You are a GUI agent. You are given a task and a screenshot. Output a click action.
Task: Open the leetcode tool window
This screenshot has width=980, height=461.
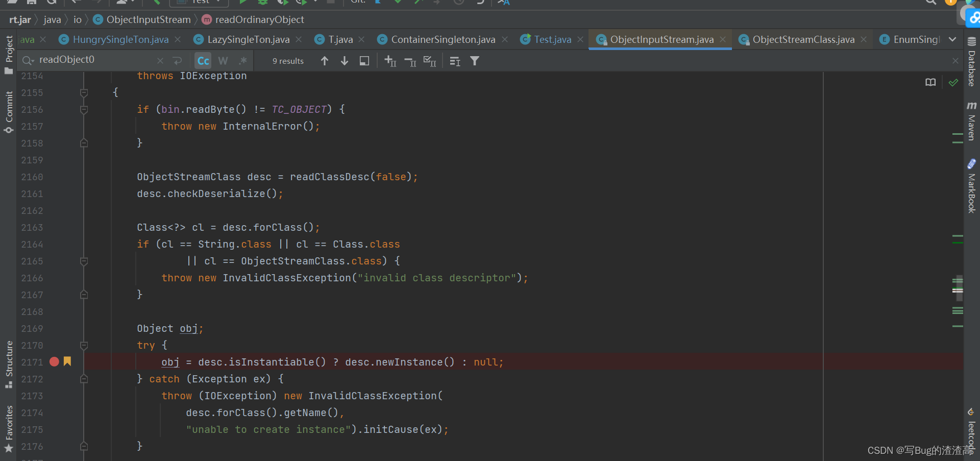pyautogui.click(x=971, y=431)
